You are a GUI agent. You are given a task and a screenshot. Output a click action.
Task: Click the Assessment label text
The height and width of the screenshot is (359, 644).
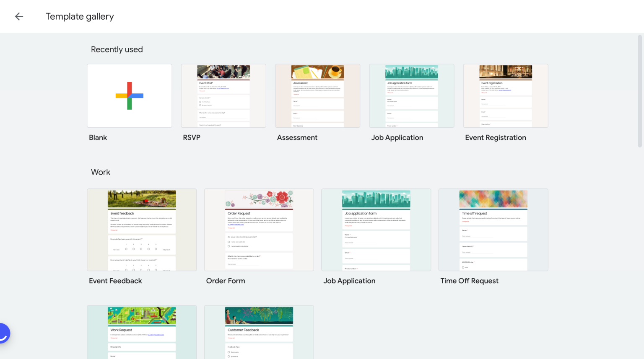[297, 137]
